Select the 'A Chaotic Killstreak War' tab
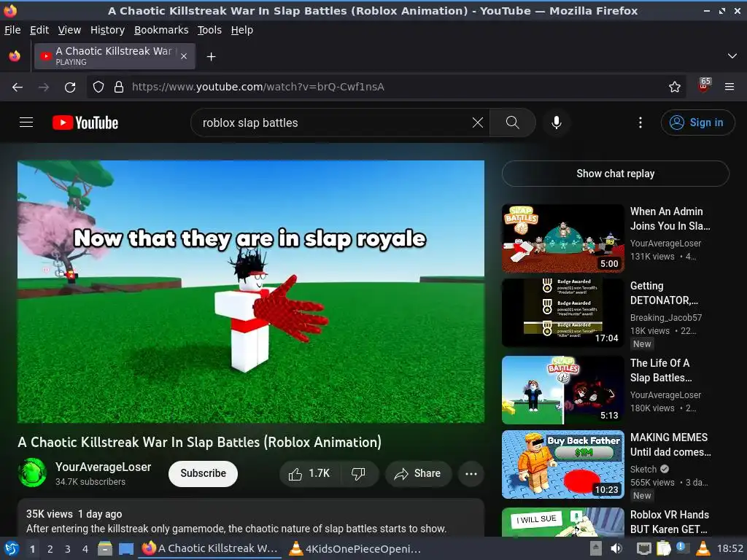 [115, 56]
